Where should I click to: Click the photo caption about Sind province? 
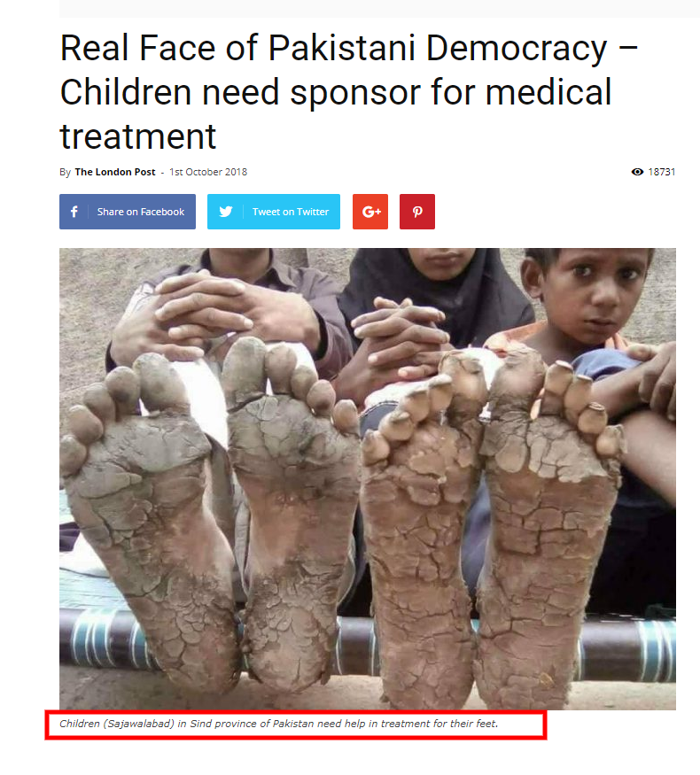278,724
